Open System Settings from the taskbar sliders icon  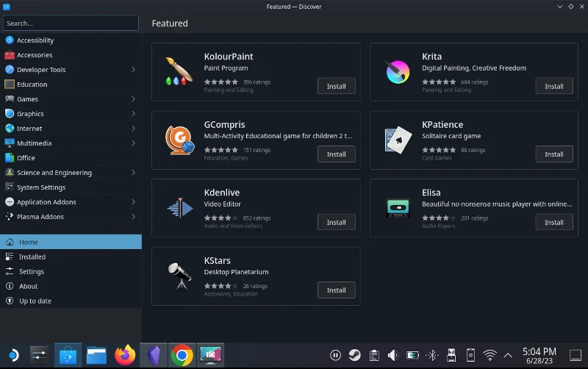(x=39, y=355)
